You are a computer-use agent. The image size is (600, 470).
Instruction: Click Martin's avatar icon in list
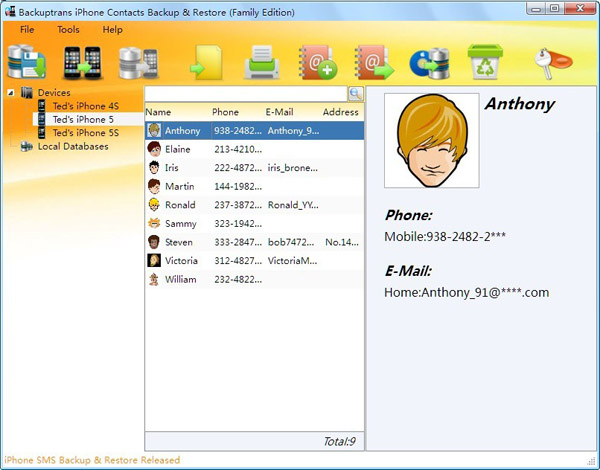[x=154, y=186]
